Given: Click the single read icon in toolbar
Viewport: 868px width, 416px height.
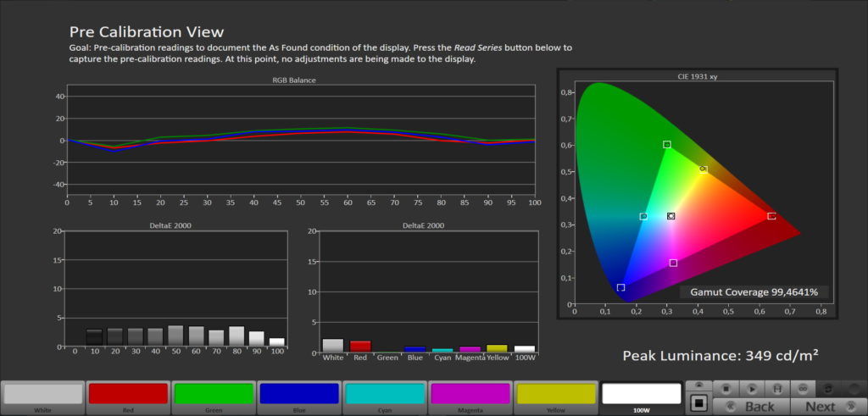Looking at the screenshot, I should [x=778, y=389].
